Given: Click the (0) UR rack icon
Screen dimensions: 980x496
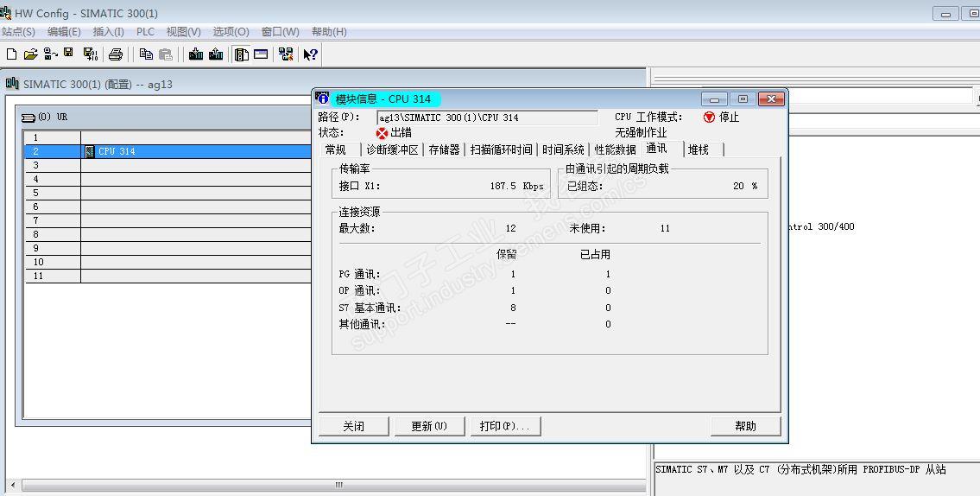Looking at the screenshot, I should pyautogui.click(x=28, y=117).
